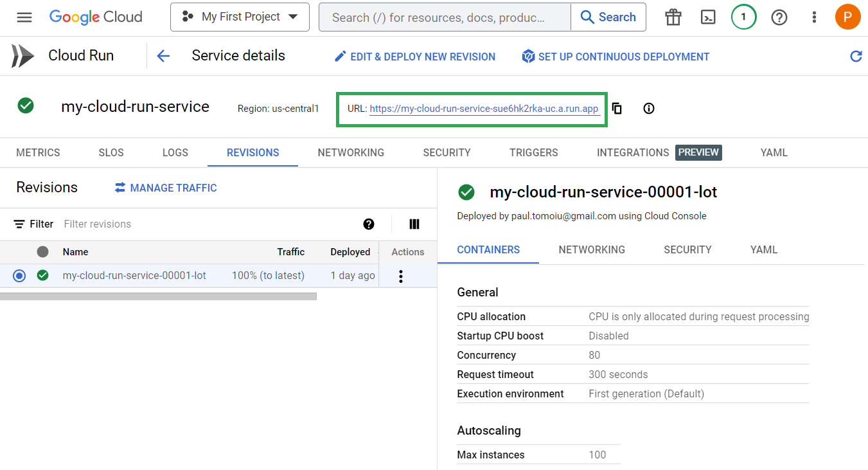The width and height of the screenshot is (868, 470).
Task: Click the Cloud Run product icon
Action: [x=22, y=56]
